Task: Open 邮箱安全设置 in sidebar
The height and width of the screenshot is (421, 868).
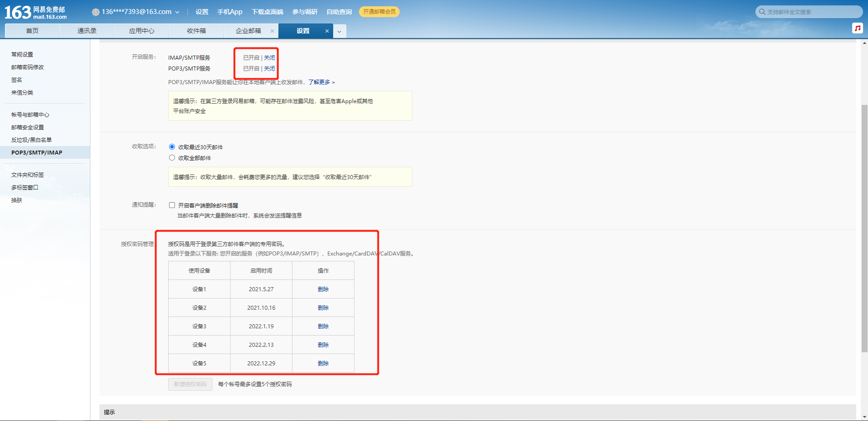Action: (28, 127)
